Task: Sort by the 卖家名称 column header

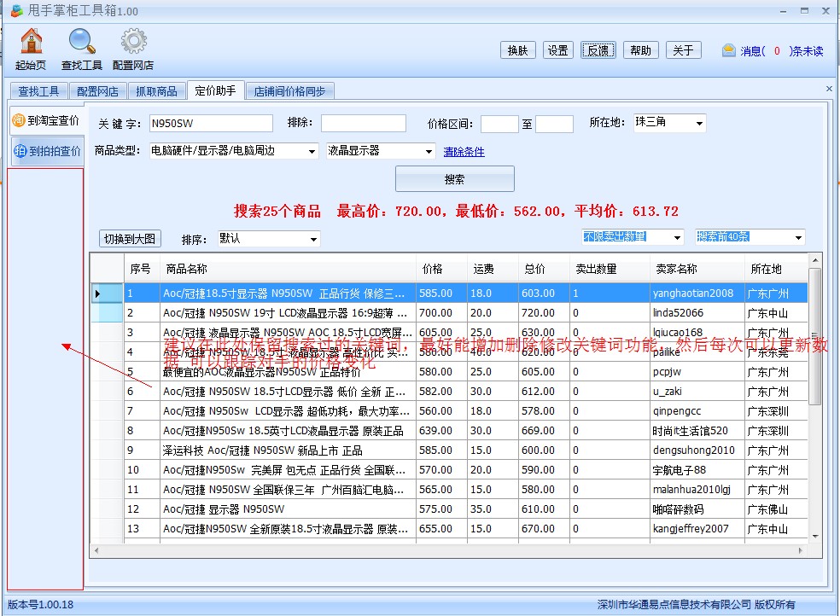Action: tap(697, 269)
